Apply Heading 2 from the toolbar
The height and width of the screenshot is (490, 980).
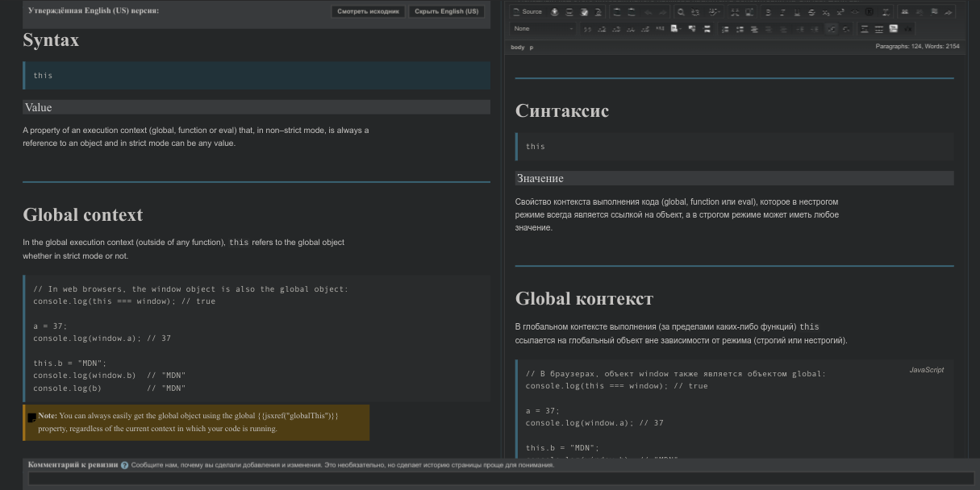(x=602, y=29)
